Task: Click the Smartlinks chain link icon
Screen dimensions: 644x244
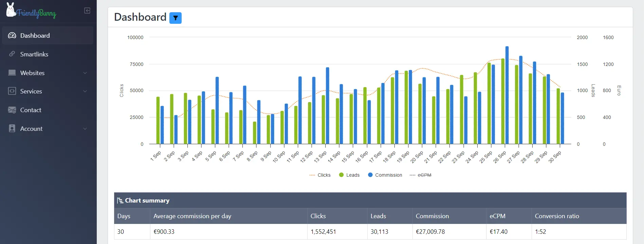Action: [12, 54]
